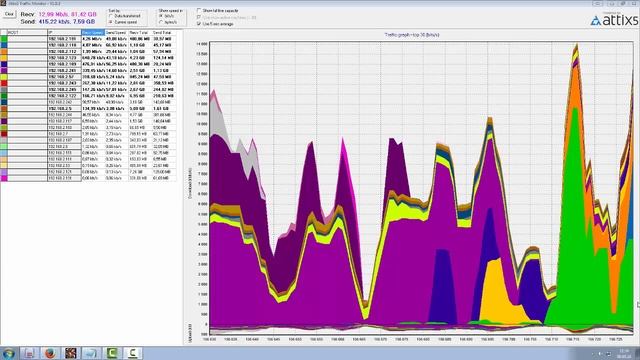Click the Traffic graph title text
The height and width of the screenshot is (360, 640).
pyautogui.click(x=411, y=35)
